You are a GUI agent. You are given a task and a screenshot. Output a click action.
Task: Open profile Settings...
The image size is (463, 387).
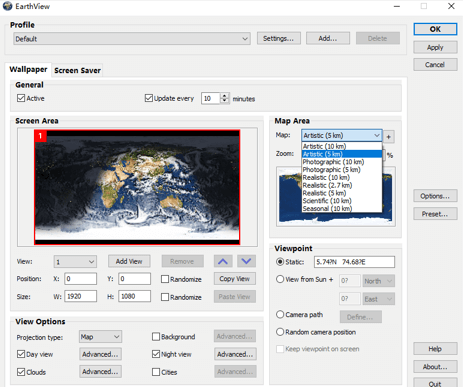coord(279,38)
